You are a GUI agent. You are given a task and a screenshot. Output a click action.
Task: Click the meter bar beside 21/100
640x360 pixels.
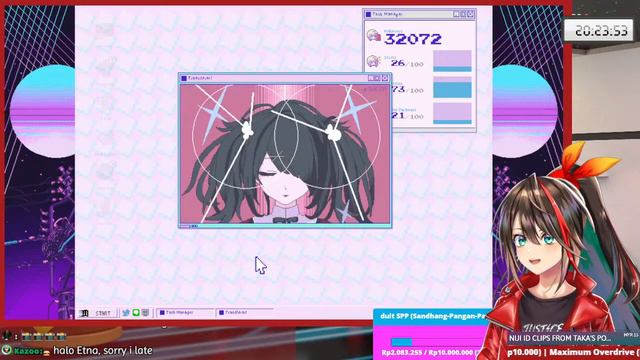tap(452, 113)
